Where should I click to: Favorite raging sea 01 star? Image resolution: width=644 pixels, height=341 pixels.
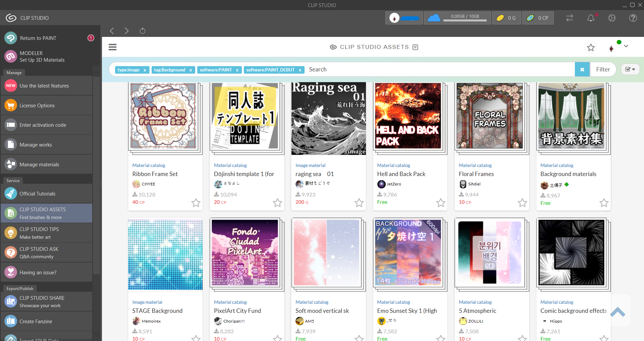359,203
